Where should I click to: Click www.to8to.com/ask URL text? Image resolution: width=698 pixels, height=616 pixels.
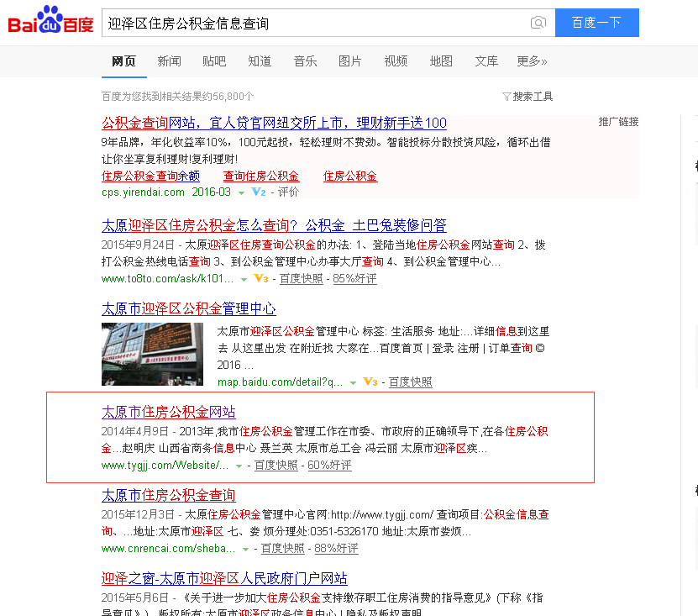[167, 278]
